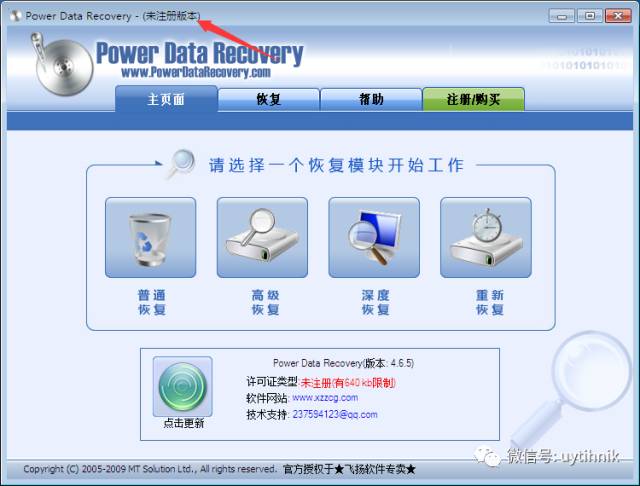The height and width of the screenshot is (486, 640).
Task: Click the Power Data Recovery version 4.6.5 text
Action: (343, 363)
